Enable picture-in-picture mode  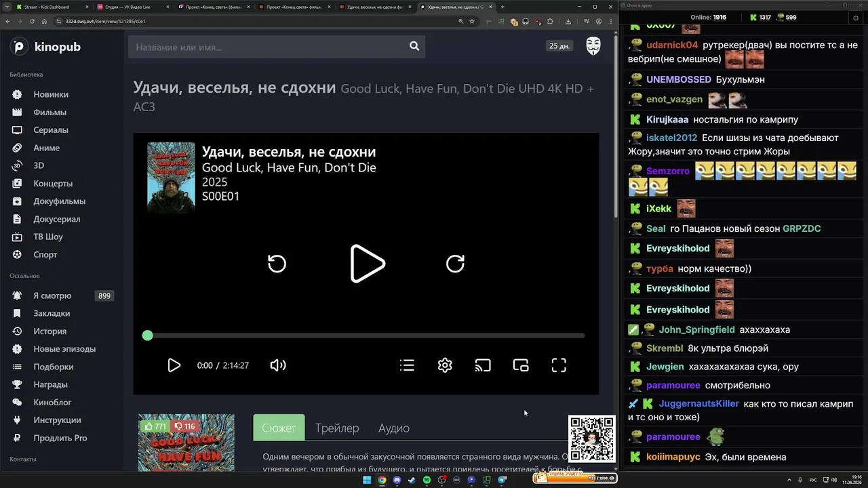click(521, 365)
